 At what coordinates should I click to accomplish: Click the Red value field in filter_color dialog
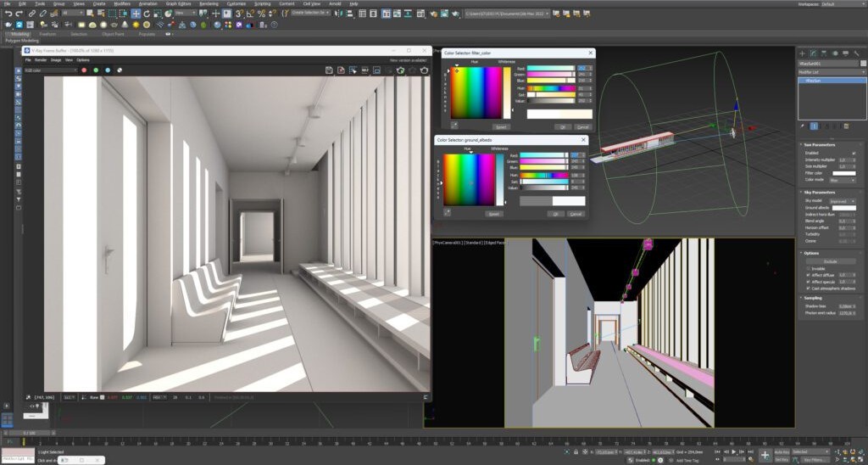584,68
